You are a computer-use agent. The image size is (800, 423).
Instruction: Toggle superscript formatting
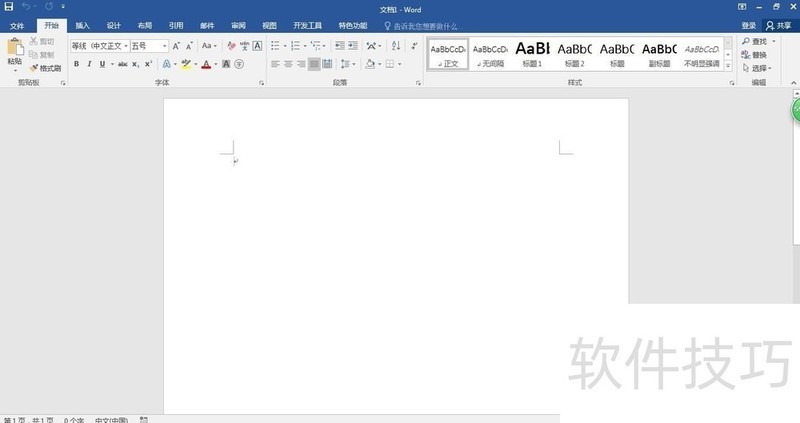point(148,64)
